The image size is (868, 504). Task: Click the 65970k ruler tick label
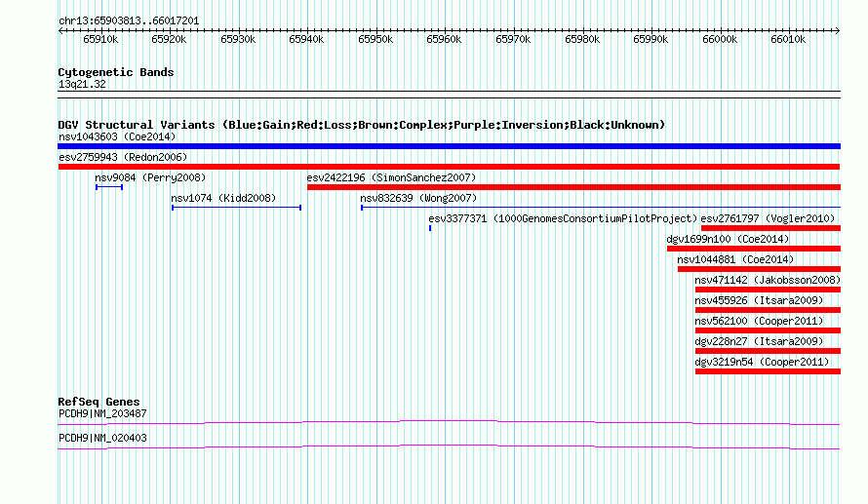[513, 40]
